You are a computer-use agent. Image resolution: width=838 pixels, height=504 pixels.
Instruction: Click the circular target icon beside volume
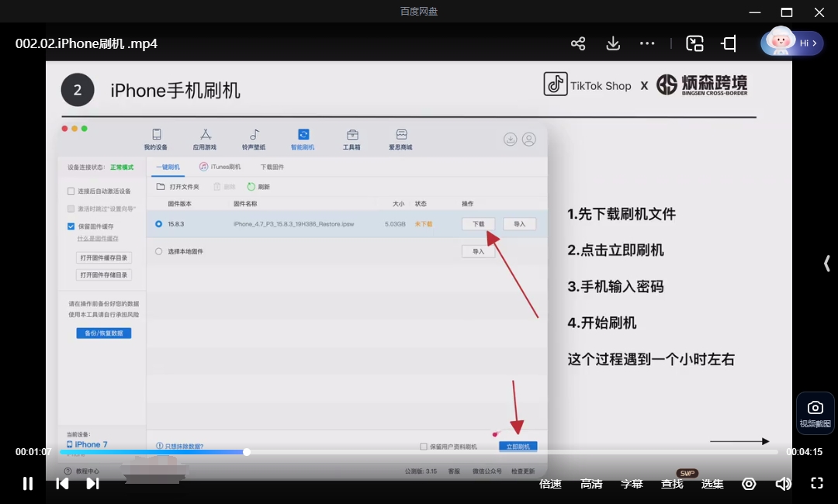pyautogui.click(x=749, y=484)
